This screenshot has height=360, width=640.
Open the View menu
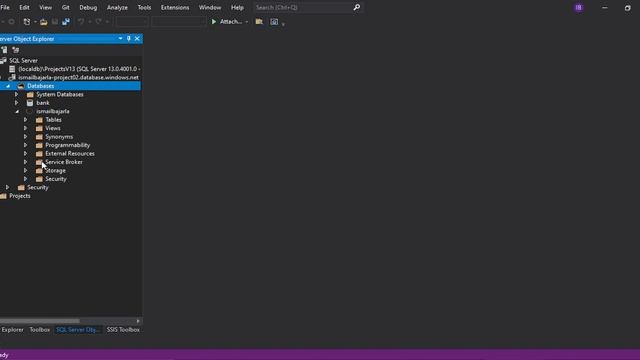point(45,7)
